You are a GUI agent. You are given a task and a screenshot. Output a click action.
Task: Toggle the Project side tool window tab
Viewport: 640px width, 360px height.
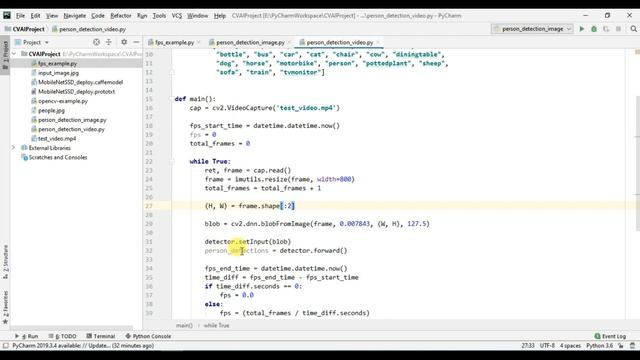pyautogui.click(x=5, y=55)
